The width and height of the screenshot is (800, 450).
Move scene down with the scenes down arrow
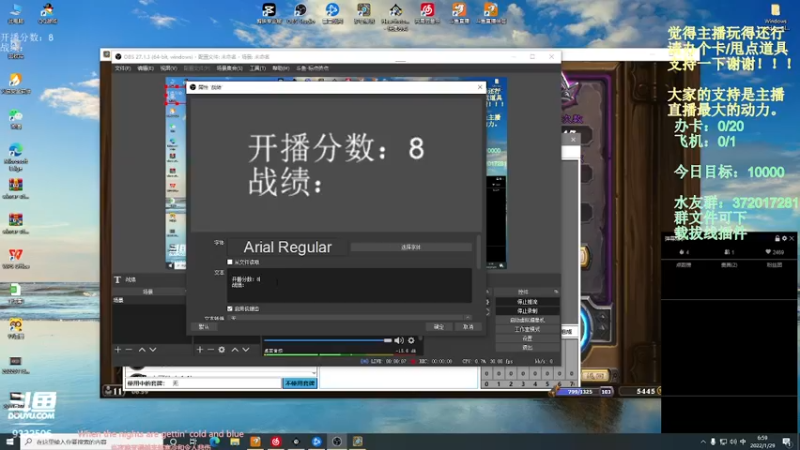click(153, 349)
